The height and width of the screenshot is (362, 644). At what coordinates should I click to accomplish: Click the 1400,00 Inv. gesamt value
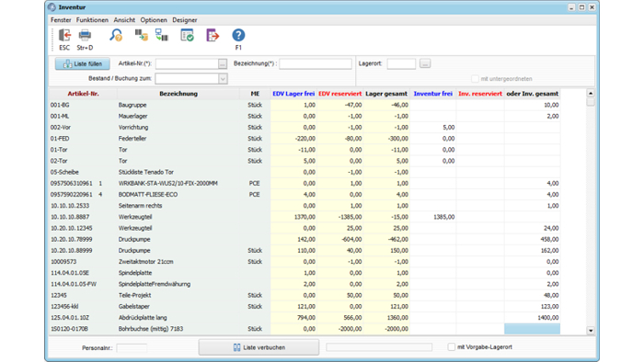pos(548,318)
